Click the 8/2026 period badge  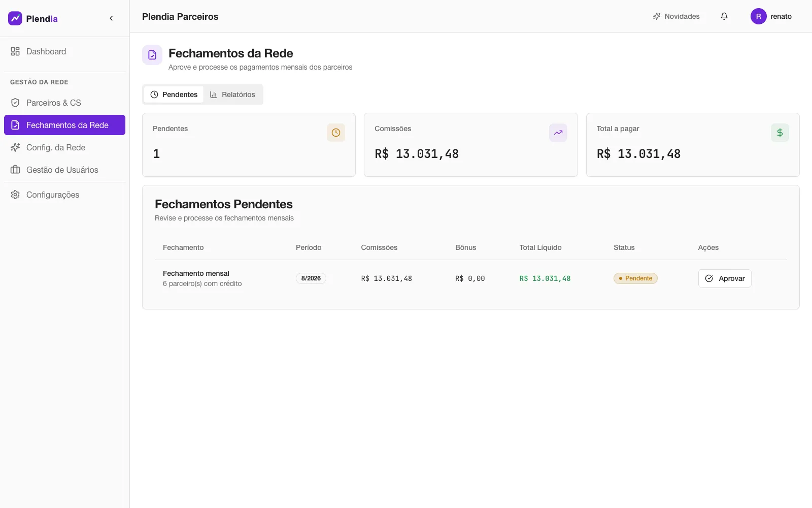311,278
